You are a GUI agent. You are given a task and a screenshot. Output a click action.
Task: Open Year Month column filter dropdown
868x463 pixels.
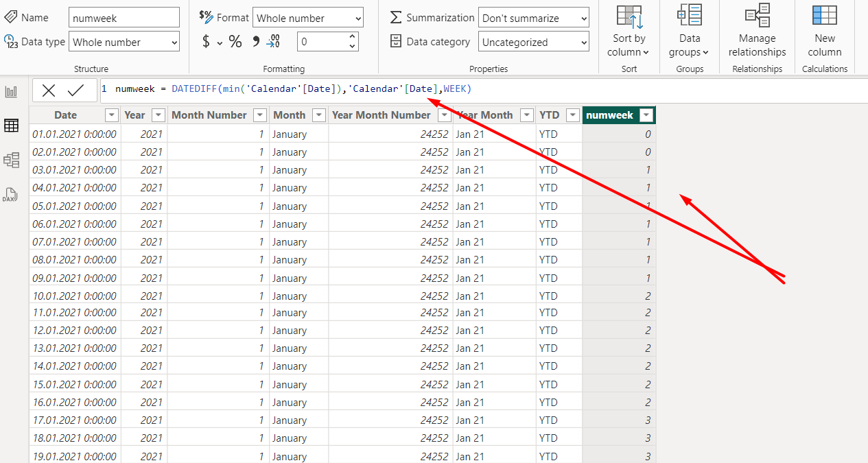(x=527, y=115)
